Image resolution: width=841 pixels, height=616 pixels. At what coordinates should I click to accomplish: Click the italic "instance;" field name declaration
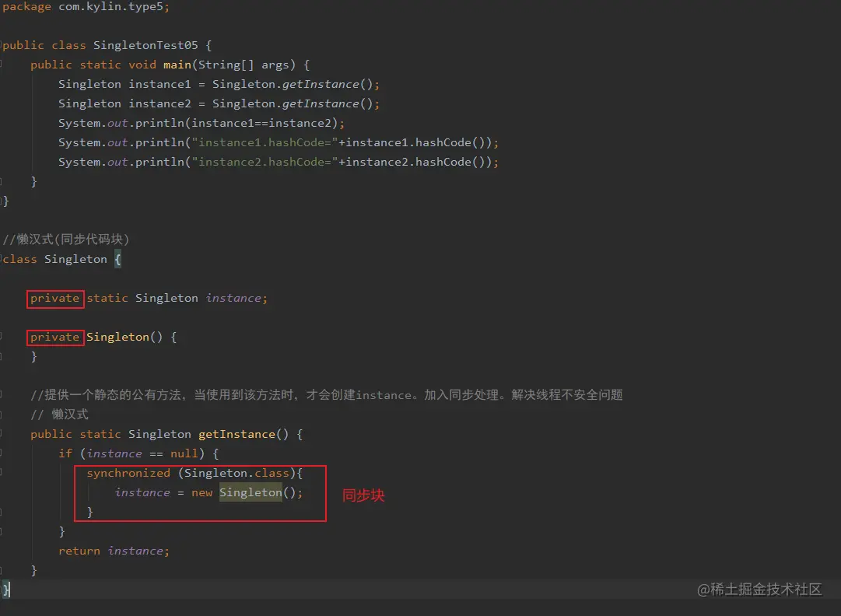(237, 298)
